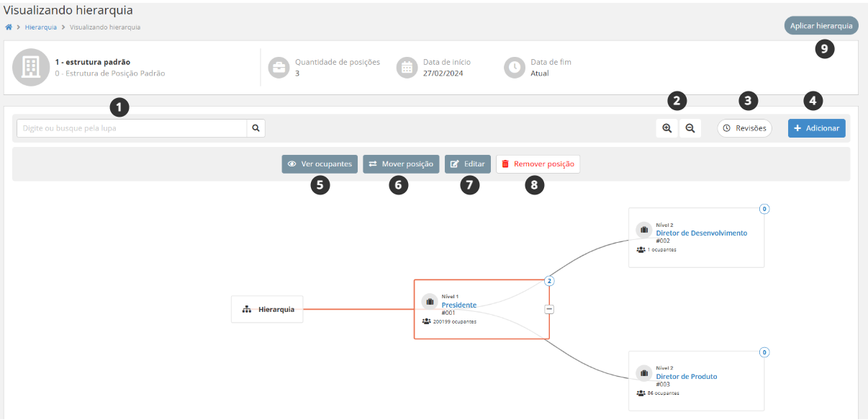The width and height of the screenshot is (868, 420).
Task: Click Diretor de Desenvolvimento briefcase icon
Action: coord(644,230)
